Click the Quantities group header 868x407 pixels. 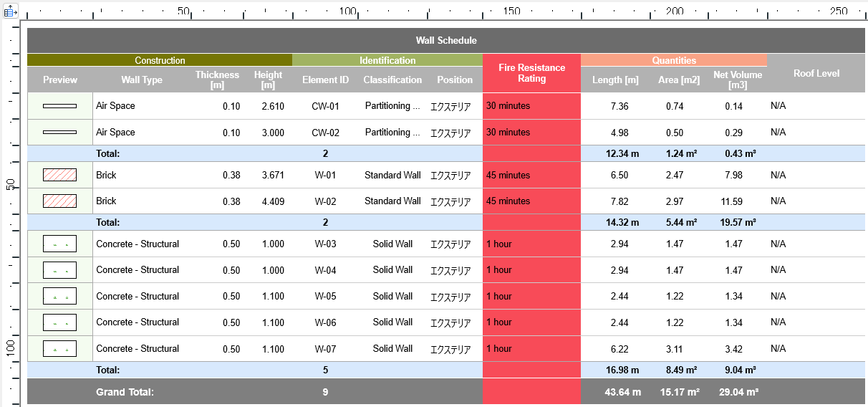point(673,61)
